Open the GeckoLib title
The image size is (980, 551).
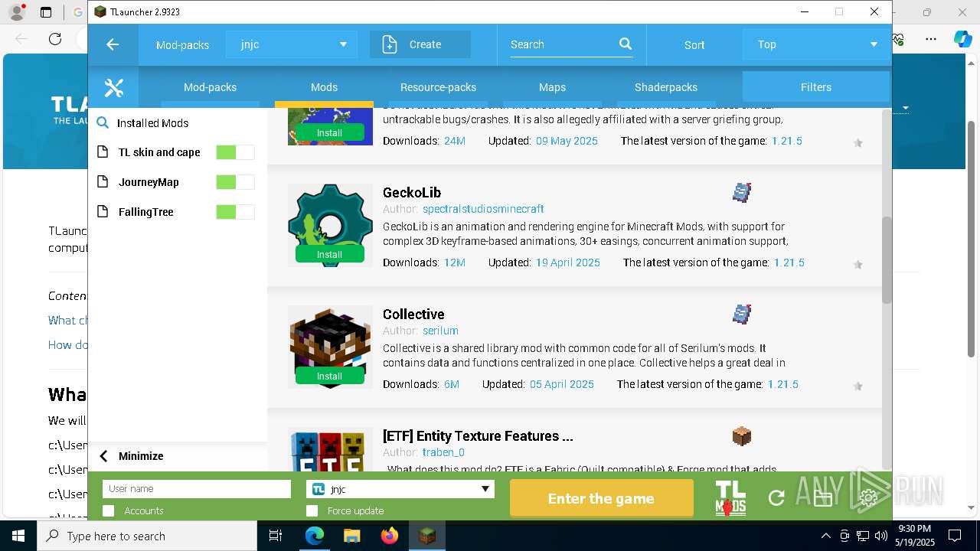point(412,192)
